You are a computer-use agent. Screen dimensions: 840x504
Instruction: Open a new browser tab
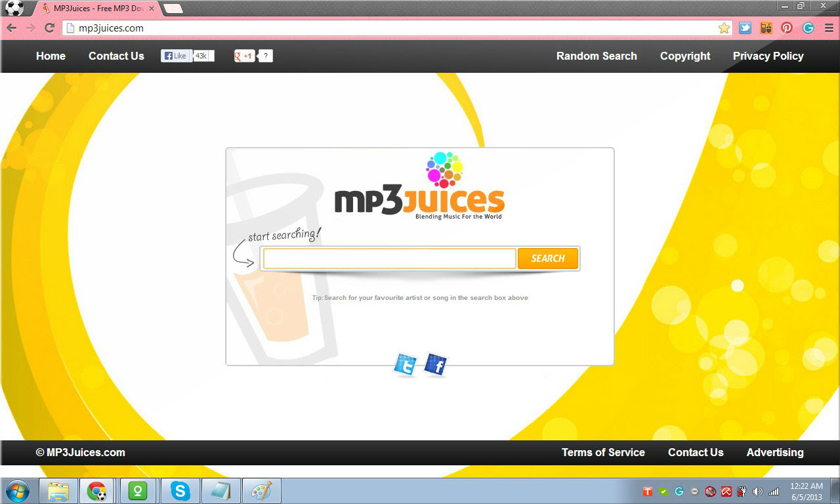click(x=173, y=9)
